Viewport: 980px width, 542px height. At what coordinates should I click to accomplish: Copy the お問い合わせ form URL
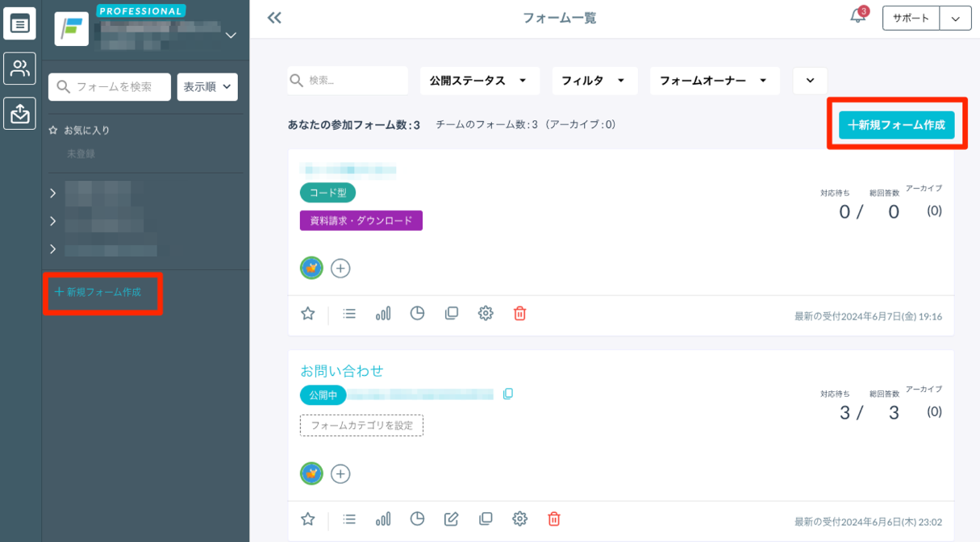point(508,394)
